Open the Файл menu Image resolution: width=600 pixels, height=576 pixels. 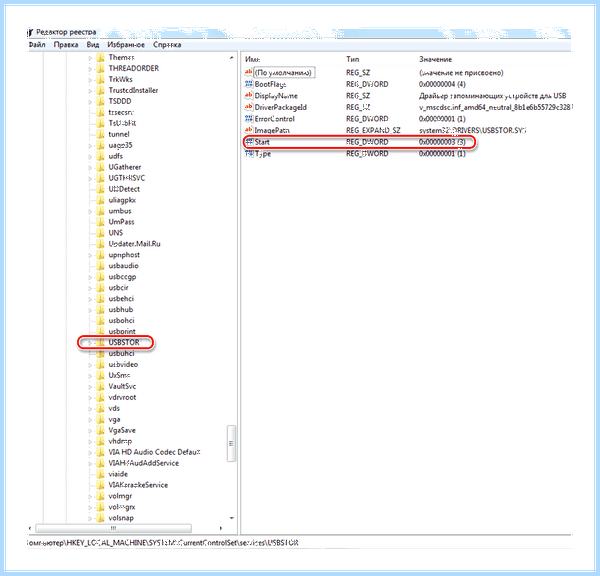coord(37,45)
